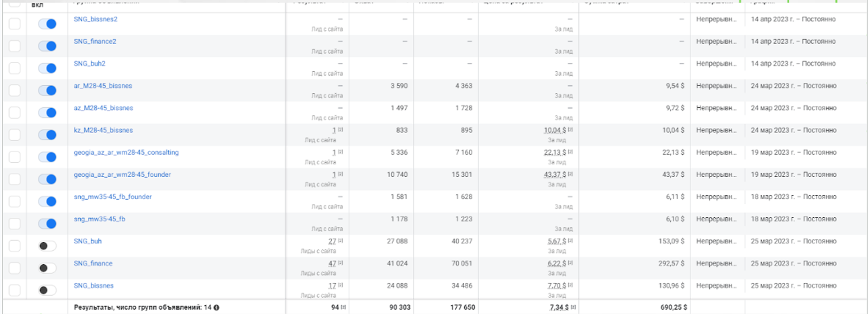This screenshot has height=314, width=868.
Task: Click footnote marker next to 17 results count
Action: [x=340, y=285]
